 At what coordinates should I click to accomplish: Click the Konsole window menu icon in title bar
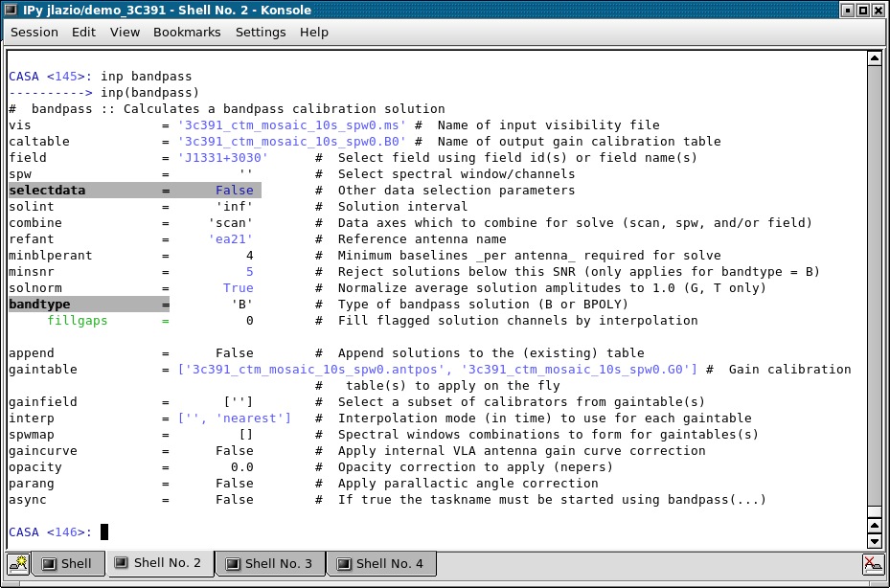[13, 10]
